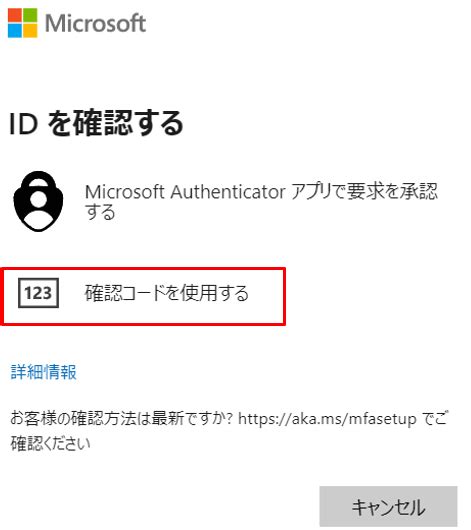Open the 詳細情報 link

pyautogui.click(x=44, y=372)
